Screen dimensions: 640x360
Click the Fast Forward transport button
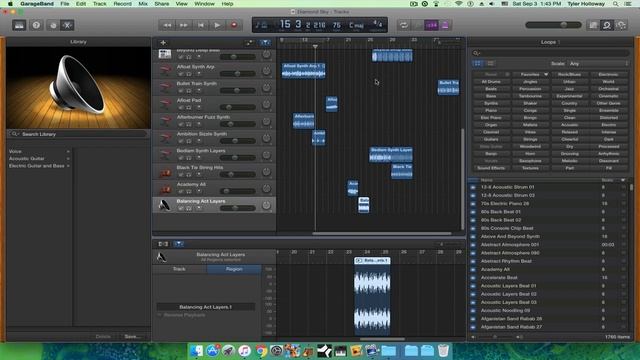click(x=184, y=25)
